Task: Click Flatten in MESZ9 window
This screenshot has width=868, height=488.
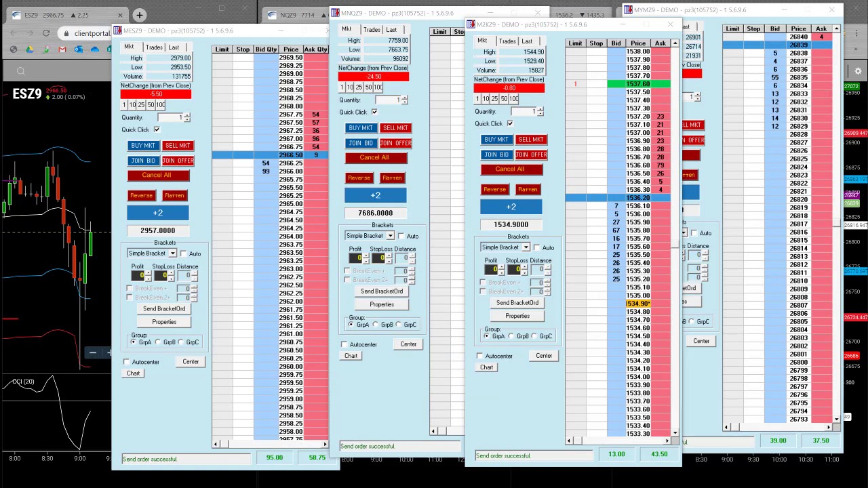Action: [x=174, y=195]
